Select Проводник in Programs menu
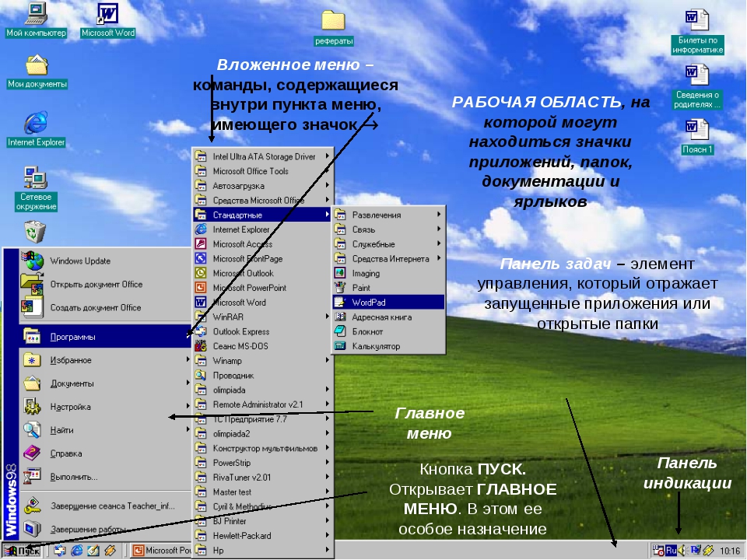This screenshot has height=560, width=747. 262,375
